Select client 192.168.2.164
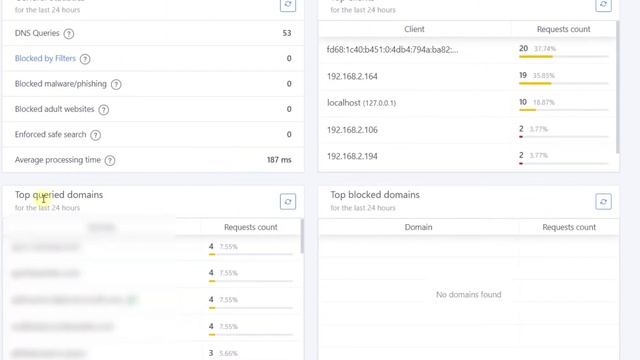This screenshot has height=360, width=640. coord(352,76)
